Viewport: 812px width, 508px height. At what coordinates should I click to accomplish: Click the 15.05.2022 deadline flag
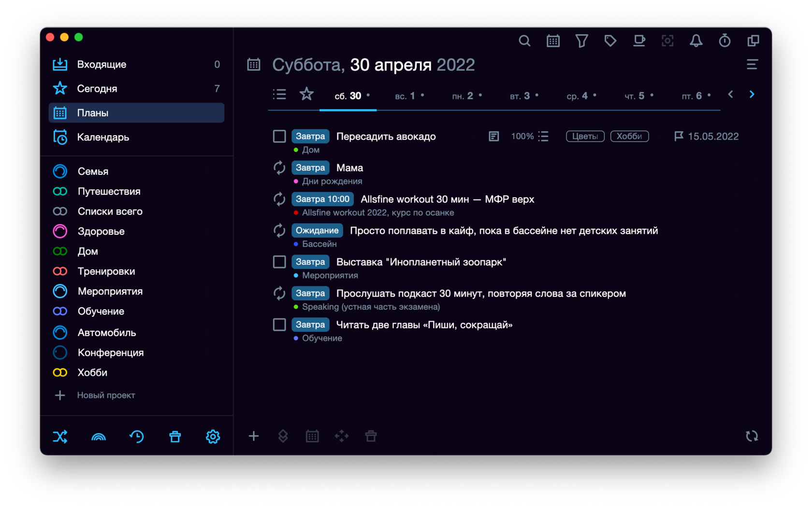click(706, 136)
